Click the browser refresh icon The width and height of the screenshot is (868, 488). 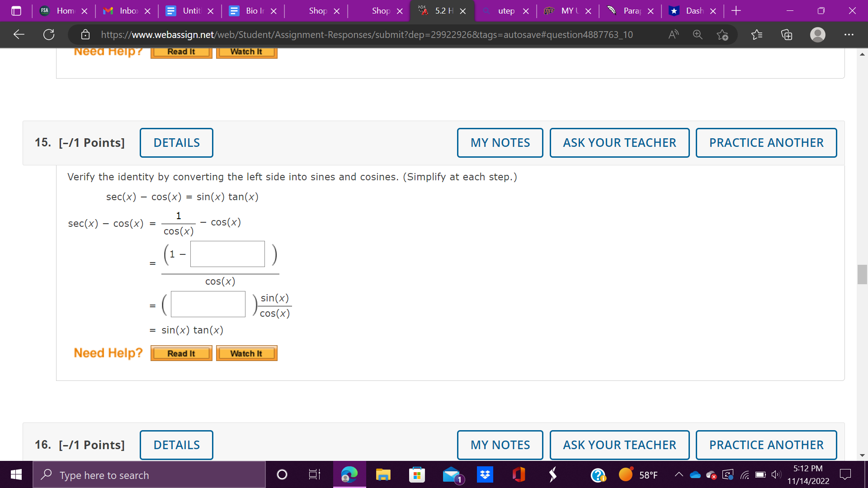click(49, 34)
